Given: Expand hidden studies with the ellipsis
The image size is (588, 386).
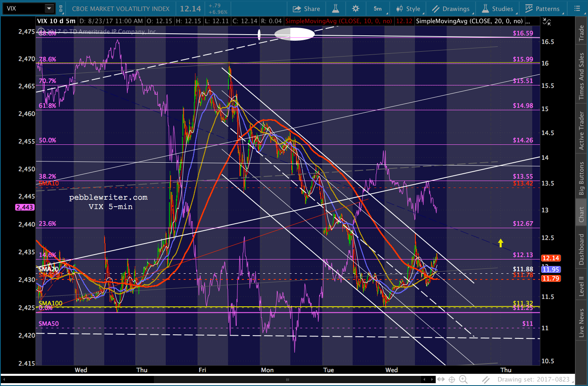Looking at the screenshot, I should coord(528,21).
